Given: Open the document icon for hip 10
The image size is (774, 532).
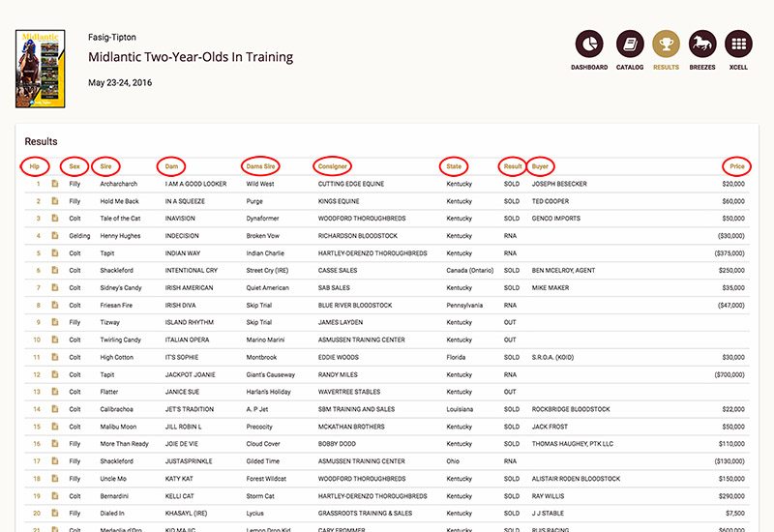Looking at the screenshot, I should tap(55, 340).
